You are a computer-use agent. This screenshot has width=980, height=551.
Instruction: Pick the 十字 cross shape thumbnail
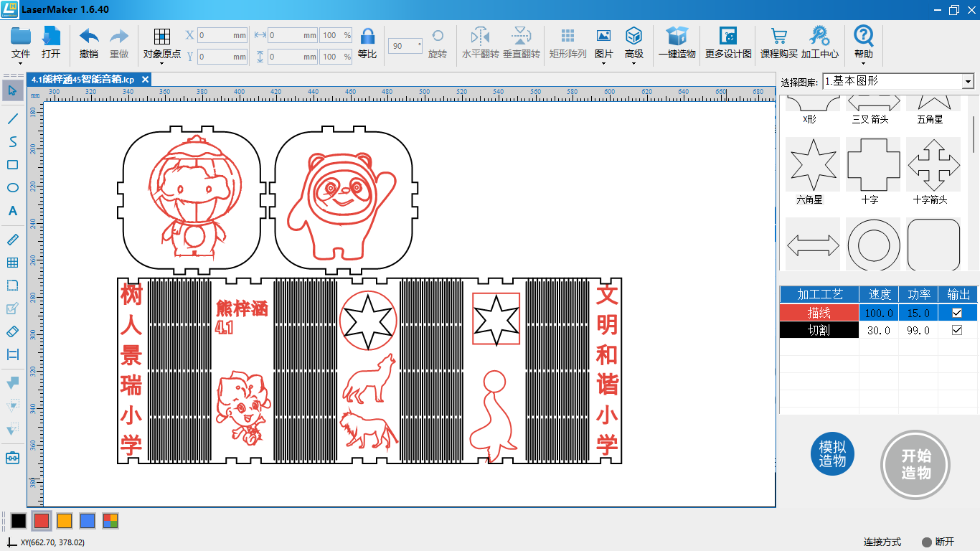coord(873,164)
